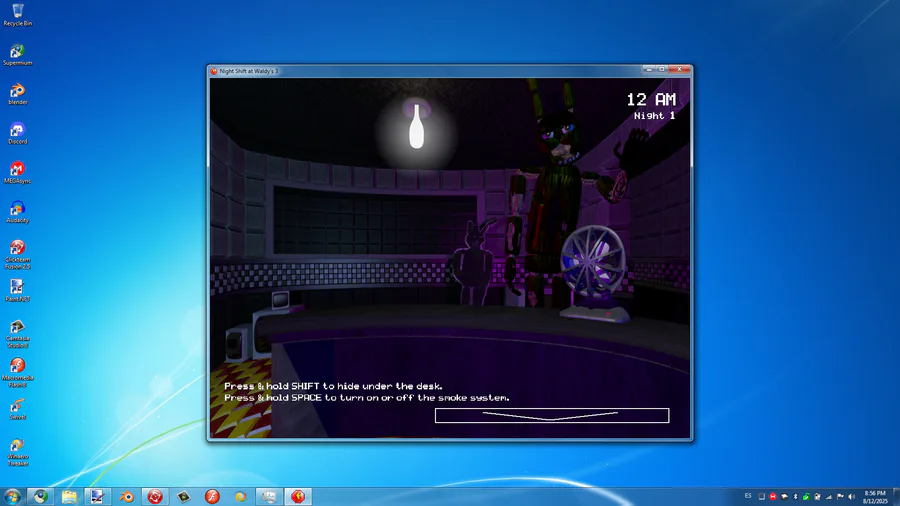Open MEGAsync desktop shortcut
Viewport: 900px width, 506px height.
[18, 173]
